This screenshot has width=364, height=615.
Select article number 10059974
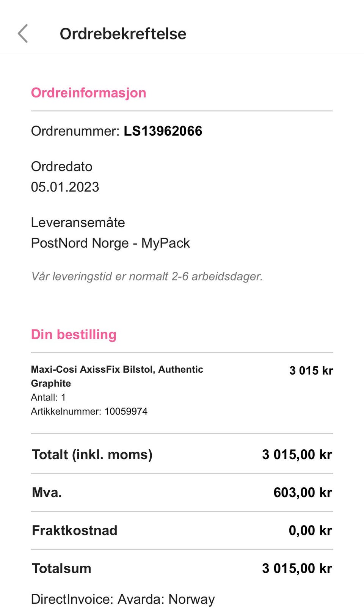(126, 411)
